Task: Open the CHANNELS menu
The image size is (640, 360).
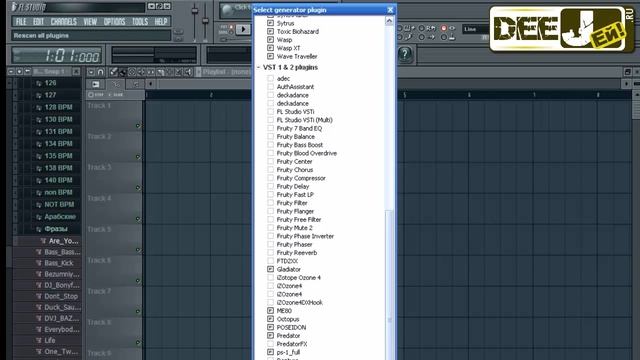Action: point(64,22)
